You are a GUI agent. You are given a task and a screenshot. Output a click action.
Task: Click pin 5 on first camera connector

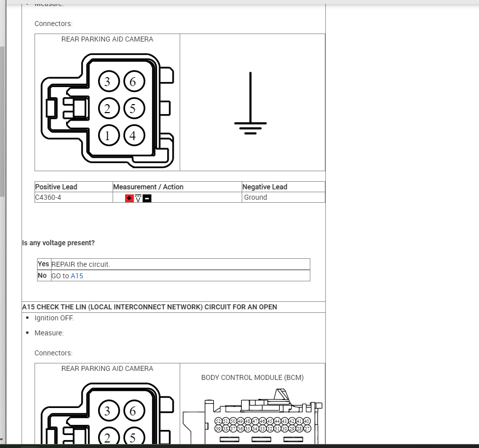tap(134, 109)
